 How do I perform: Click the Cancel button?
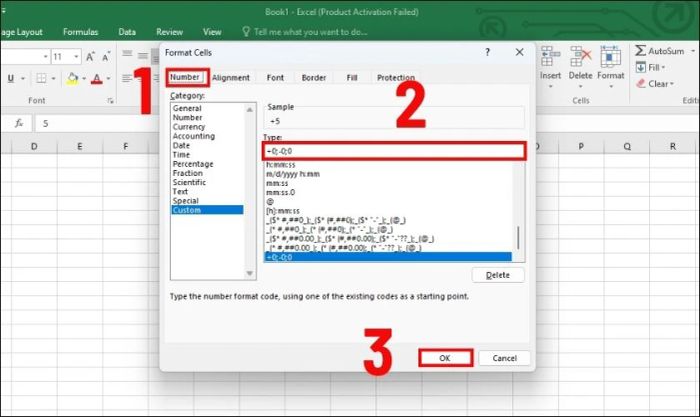(504, 358)
